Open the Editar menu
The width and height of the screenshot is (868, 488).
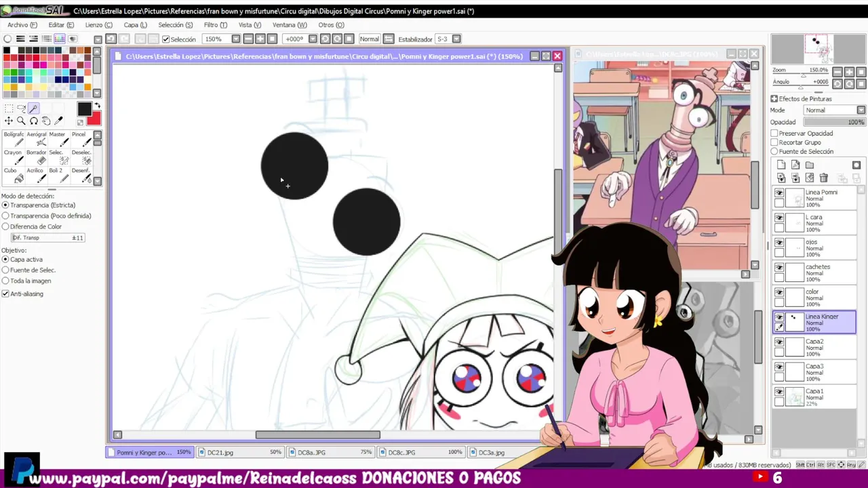pyautogui.click(x=61, y=25)
